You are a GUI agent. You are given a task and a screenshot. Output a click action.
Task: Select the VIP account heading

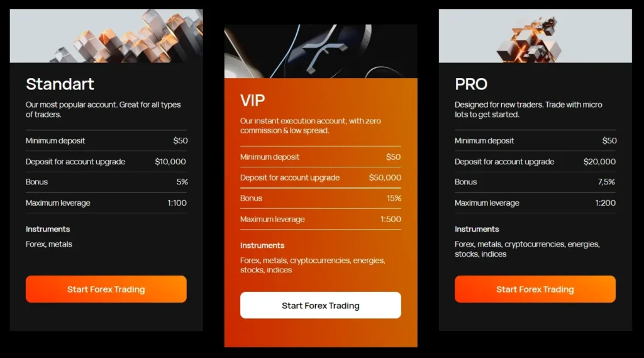[x=253, y=100]
